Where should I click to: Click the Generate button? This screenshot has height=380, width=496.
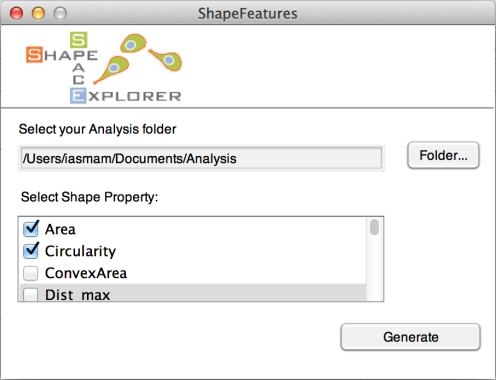411,337
